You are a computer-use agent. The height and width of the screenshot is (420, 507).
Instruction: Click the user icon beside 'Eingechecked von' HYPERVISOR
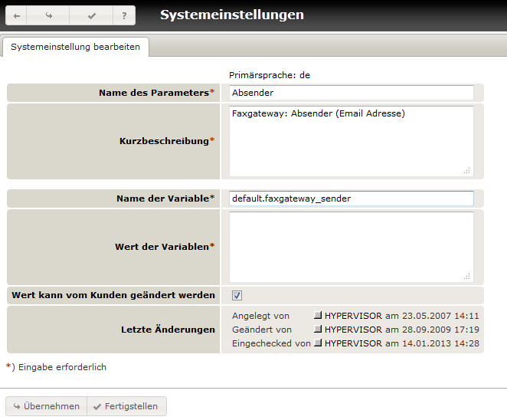point(319,343)
